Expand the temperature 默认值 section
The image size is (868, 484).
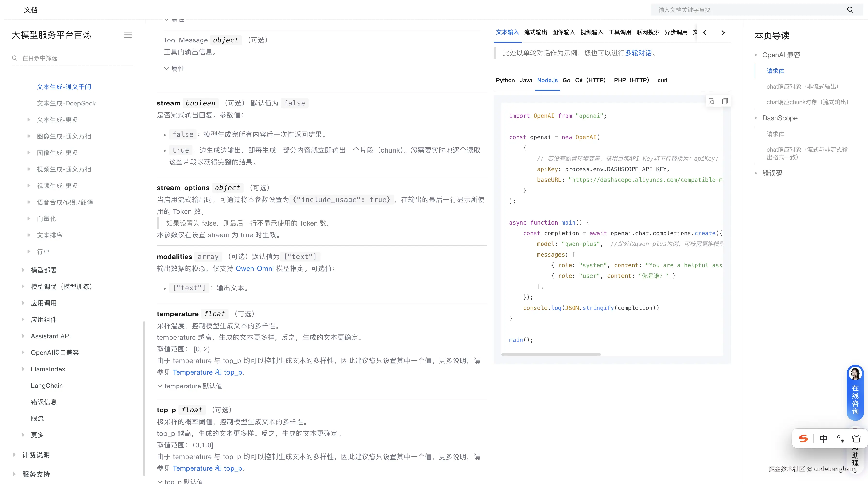[x=190, y=386]
